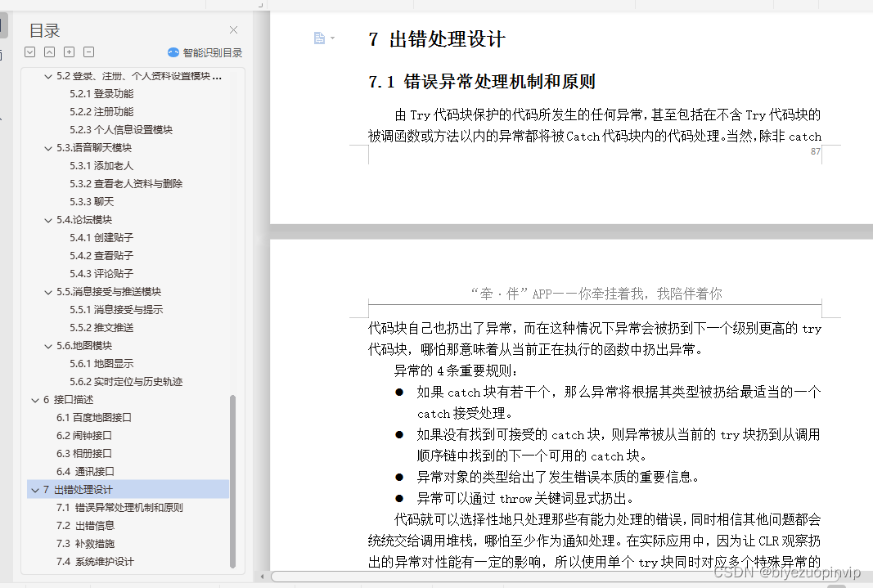Click the plus icon to raise outline level
This screenshot has width=873, height=588.
[69, 52]
